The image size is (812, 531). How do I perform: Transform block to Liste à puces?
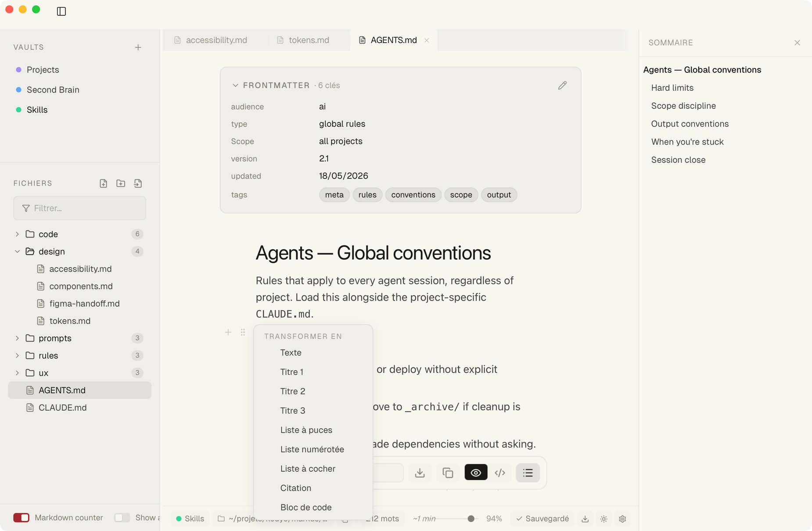[313, 430]
